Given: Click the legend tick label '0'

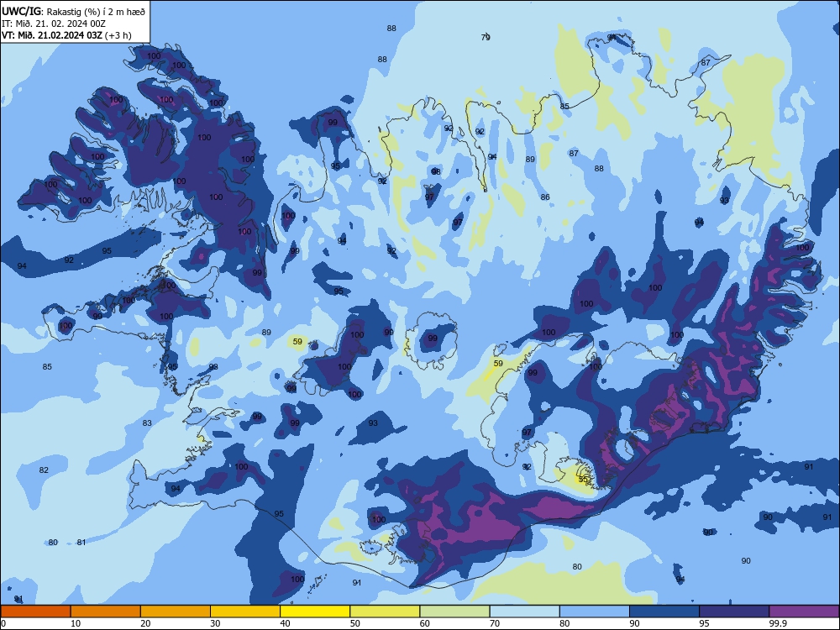Looking at the screenshot, I should pos(3,623).
